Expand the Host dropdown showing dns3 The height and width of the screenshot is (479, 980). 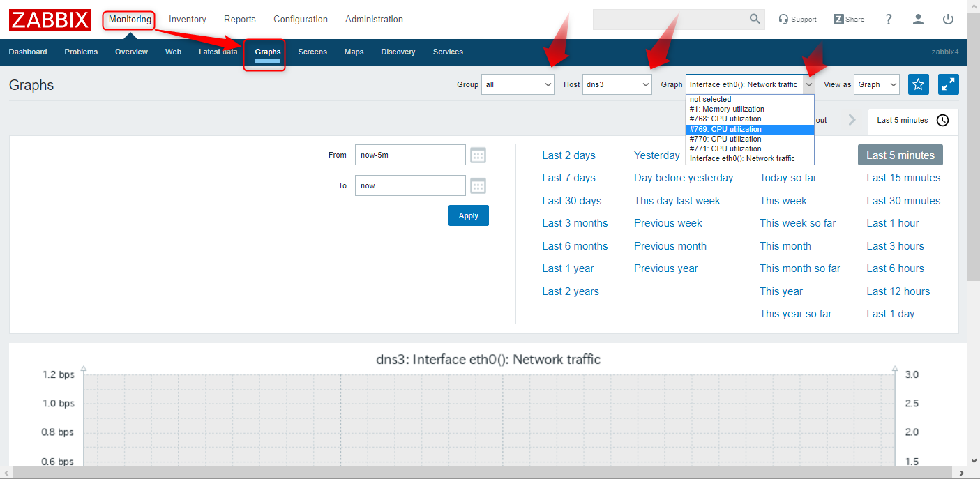617,84
